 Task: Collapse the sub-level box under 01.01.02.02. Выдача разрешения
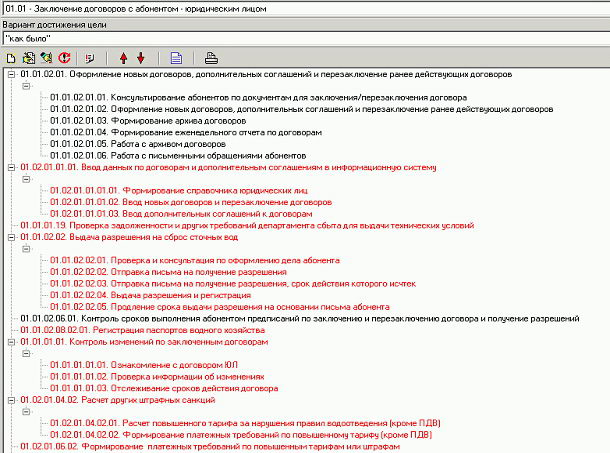pos(26,249)
